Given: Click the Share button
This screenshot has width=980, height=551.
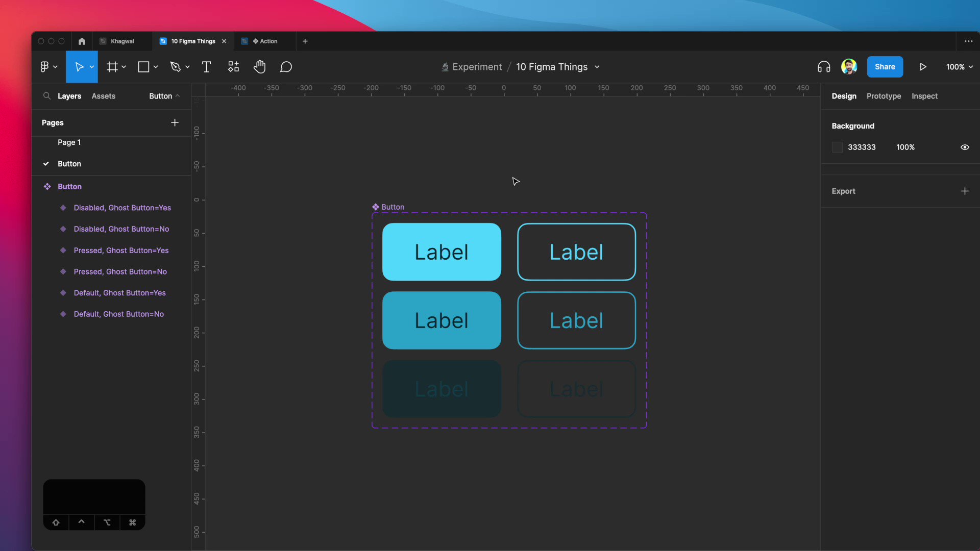Looking at the screenshot, I should 885,67.
